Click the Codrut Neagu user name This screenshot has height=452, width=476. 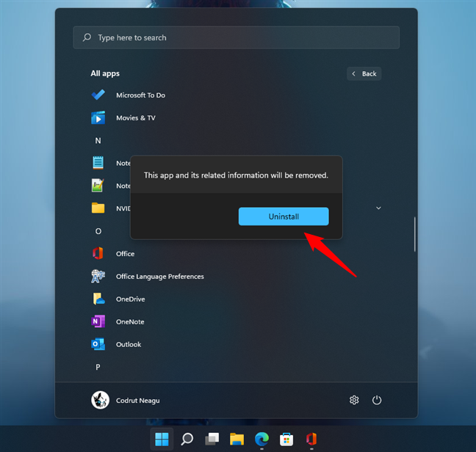point(138,401)
